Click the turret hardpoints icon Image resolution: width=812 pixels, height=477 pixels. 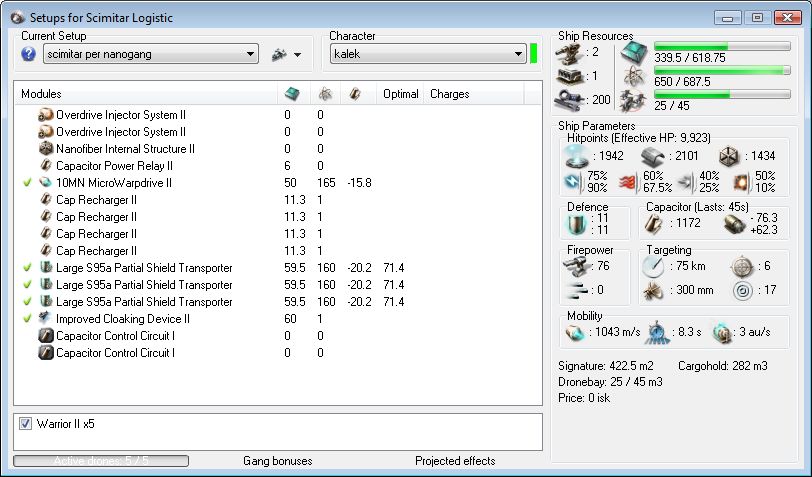pos(570,54)
